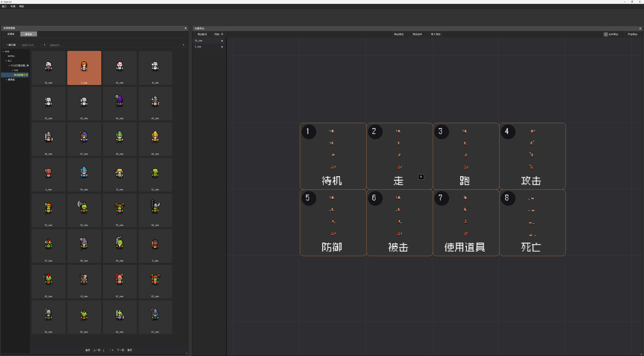The width and height of the screenshot is (644, 356).
Task: Jump to 首页 first page
Action: [88, 350]
